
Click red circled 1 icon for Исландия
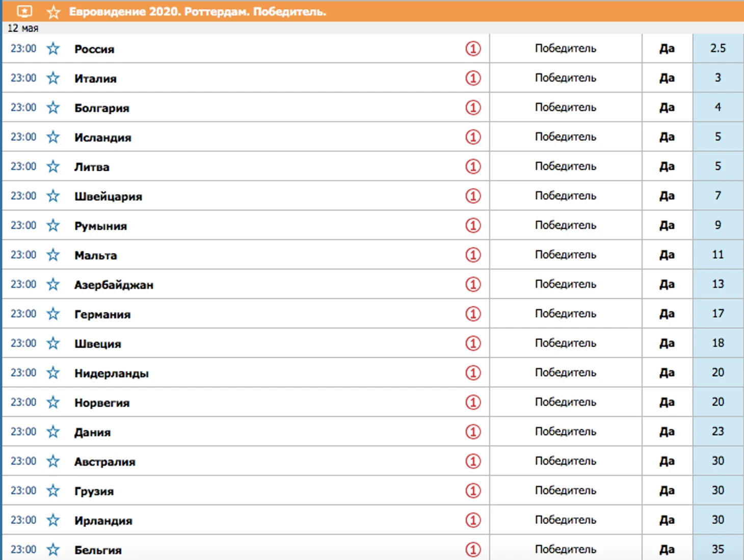(x=473, y=137)
